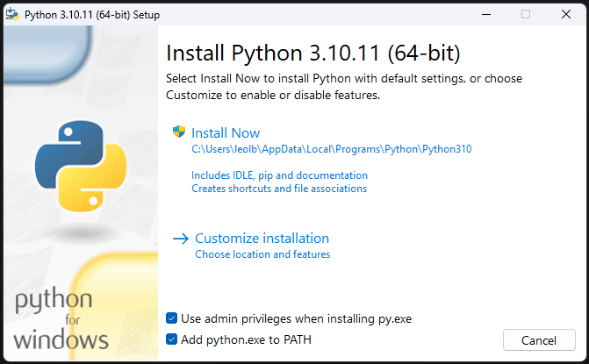Image resolution: width=589 pixels, height=364 pixels.
Task: Close the Python Setup window
Action: [x=566, y=14]
